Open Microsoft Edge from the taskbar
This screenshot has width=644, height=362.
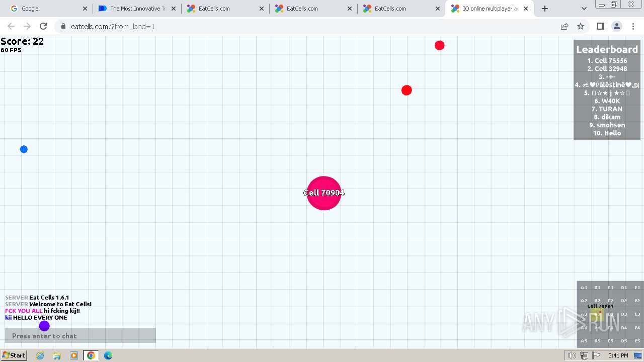point(108,355)
